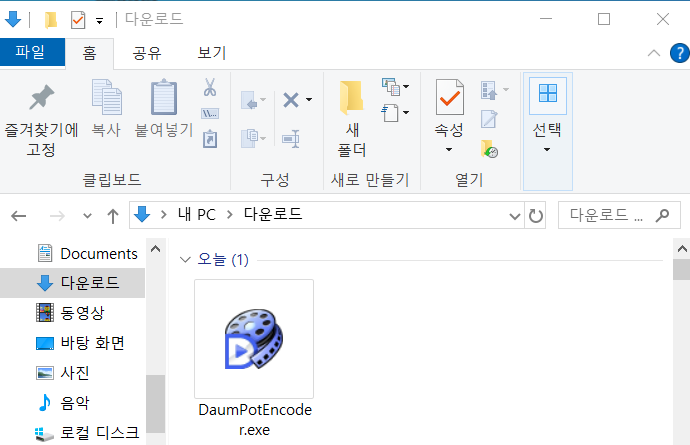The image size is (690, 445).
Task: Expand the New item dropdown arrow
Action: point(406,86)
